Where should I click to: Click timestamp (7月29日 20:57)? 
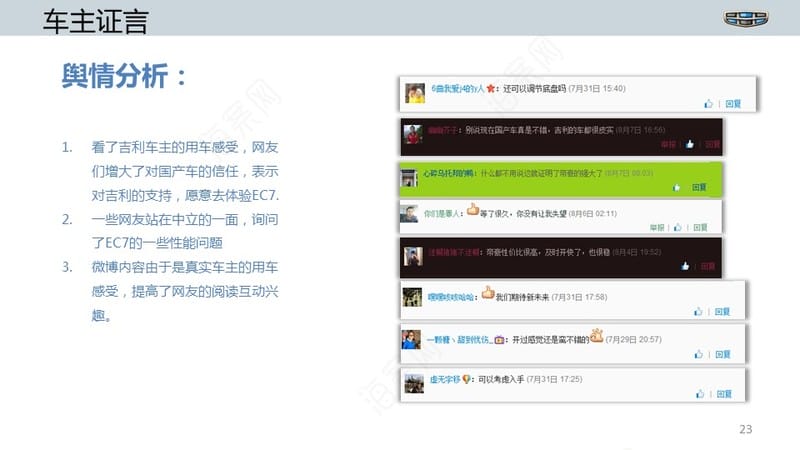tap(633, 340)
